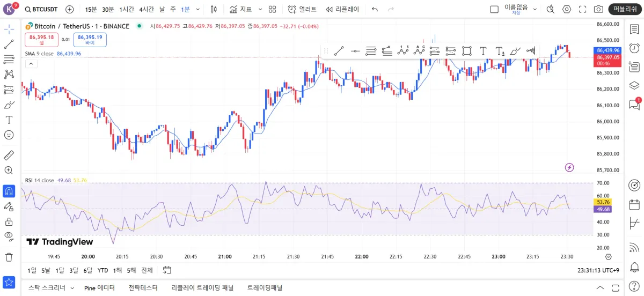Toggle magnet mode
The image size is (644, 296).
click(9, 191)
